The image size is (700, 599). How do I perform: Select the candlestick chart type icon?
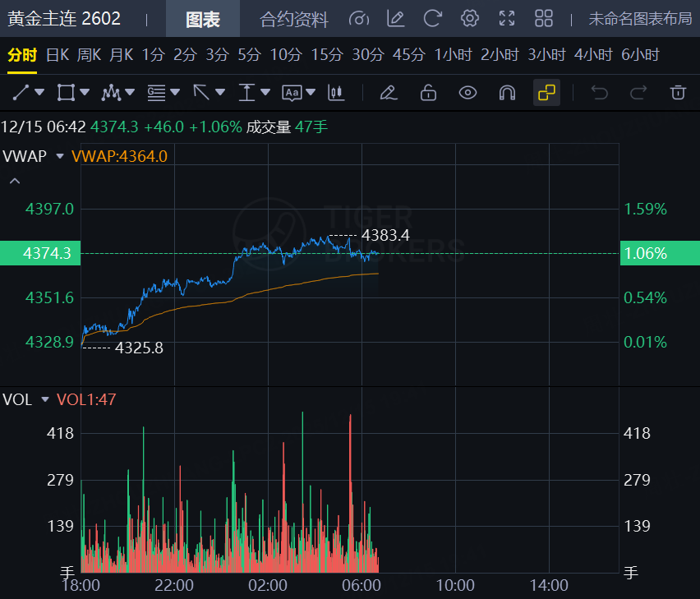click(x=335, y=93)
